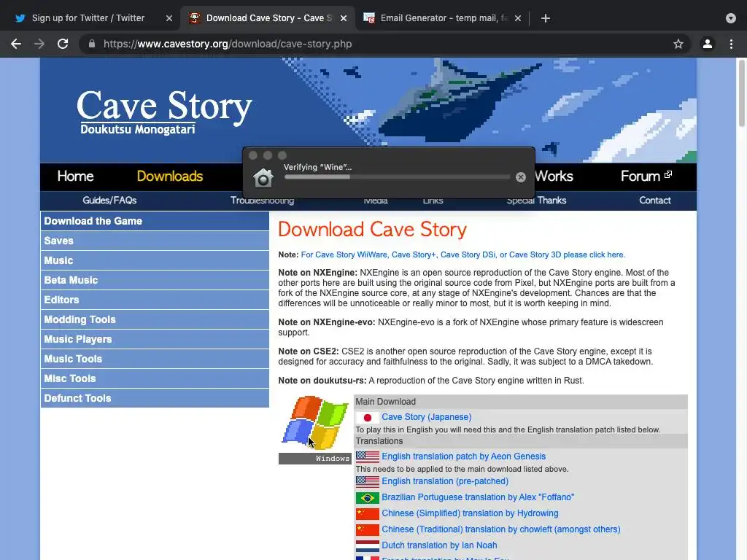Click flag beside Chinese (Simplified) translation

[368, 514]
